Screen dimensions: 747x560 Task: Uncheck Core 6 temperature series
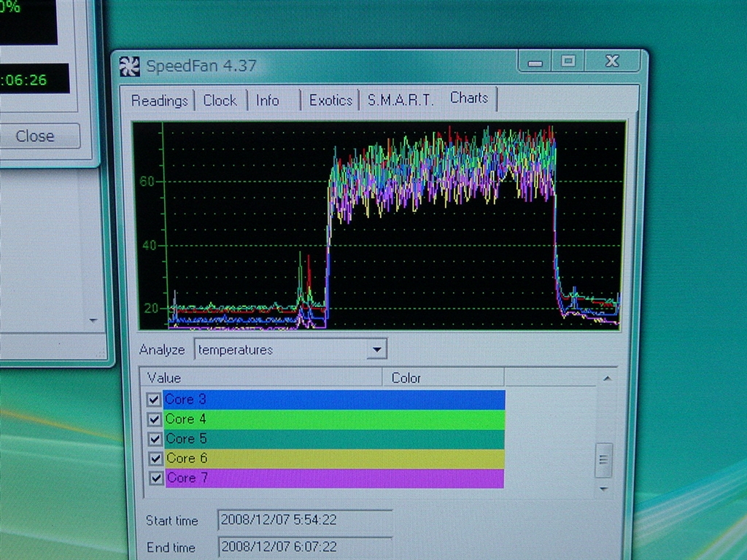(x=154, y=459)
